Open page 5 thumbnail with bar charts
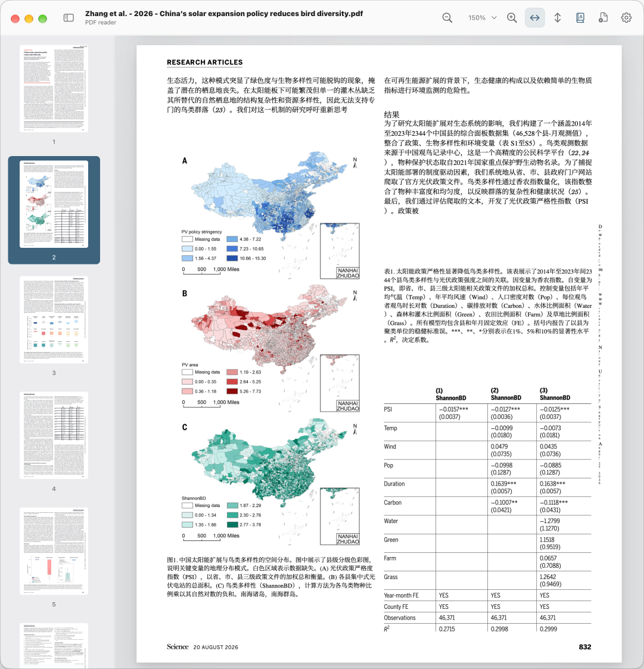 pos(54,551)
